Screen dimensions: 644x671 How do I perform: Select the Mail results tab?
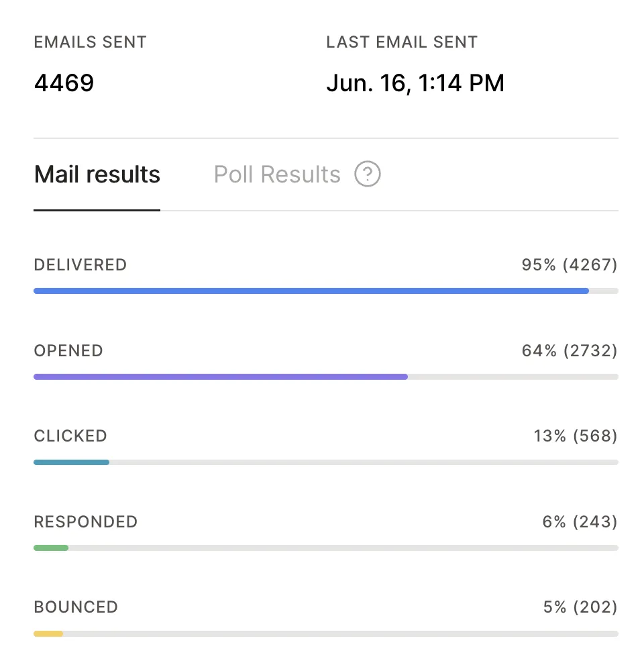97,174
